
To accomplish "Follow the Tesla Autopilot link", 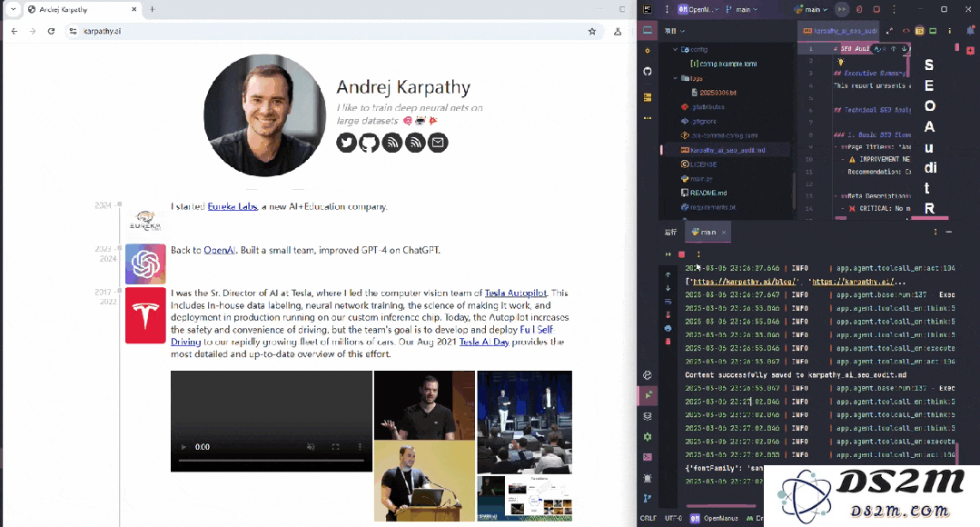I will coord(516,293).
